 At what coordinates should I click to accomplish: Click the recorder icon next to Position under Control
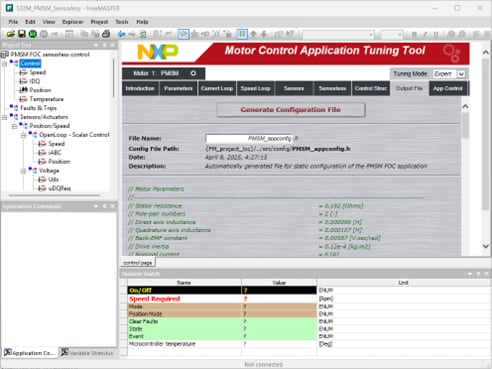[x=23, y=90]
